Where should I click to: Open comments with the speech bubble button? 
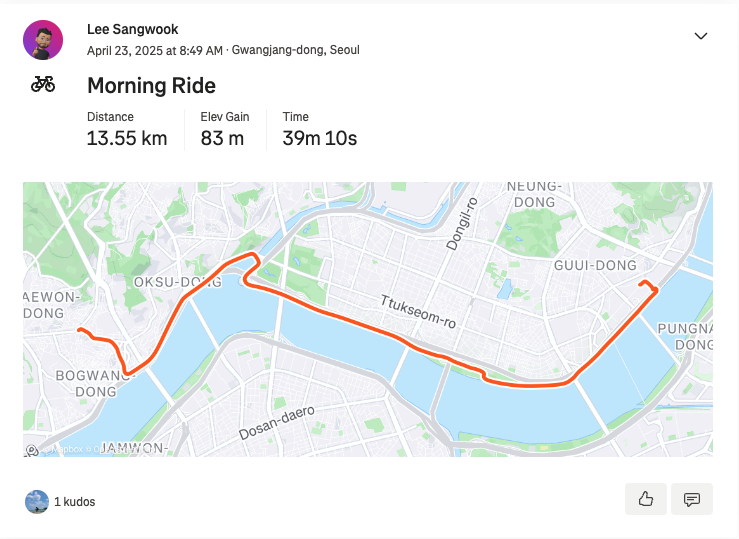[x=692, y=499]
